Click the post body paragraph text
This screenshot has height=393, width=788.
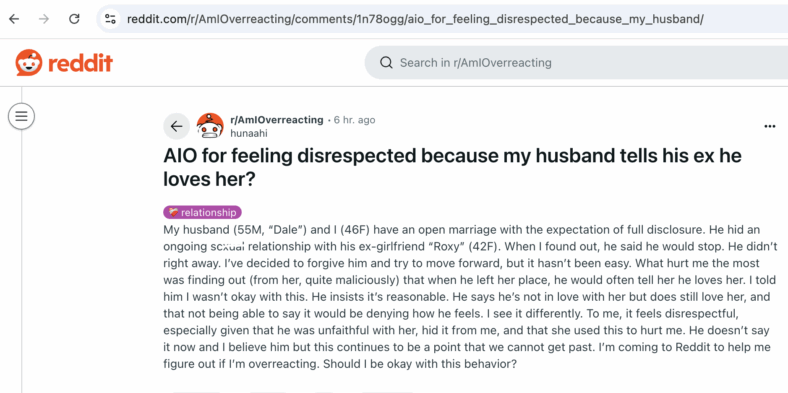click(x=462, y=297)
